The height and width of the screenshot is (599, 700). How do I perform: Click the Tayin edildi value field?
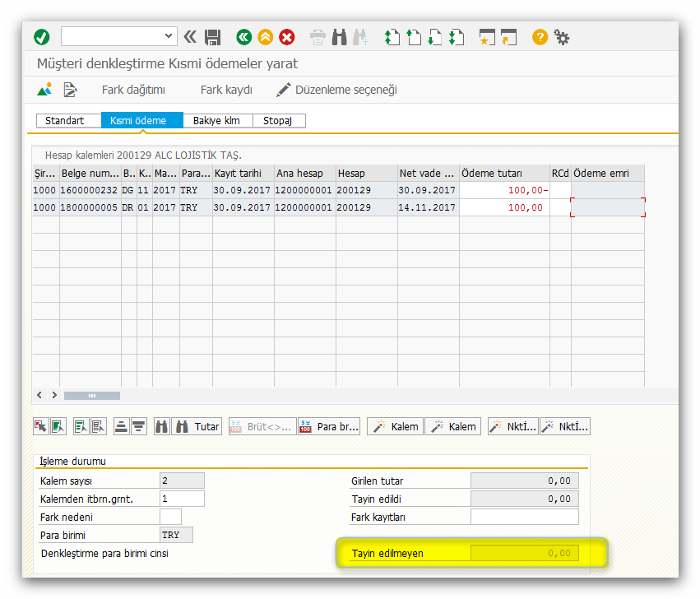pyautogui.click(x=525, y=499)
